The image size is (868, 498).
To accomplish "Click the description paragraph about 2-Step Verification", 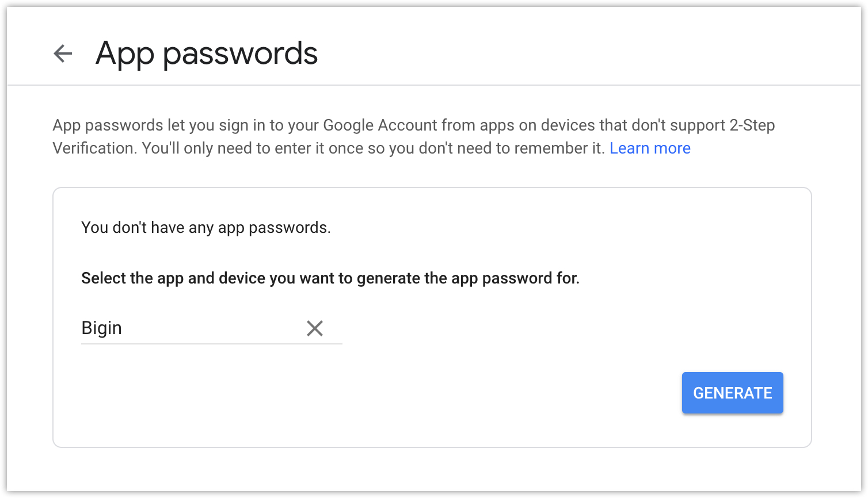I will [x=414, y=137].
